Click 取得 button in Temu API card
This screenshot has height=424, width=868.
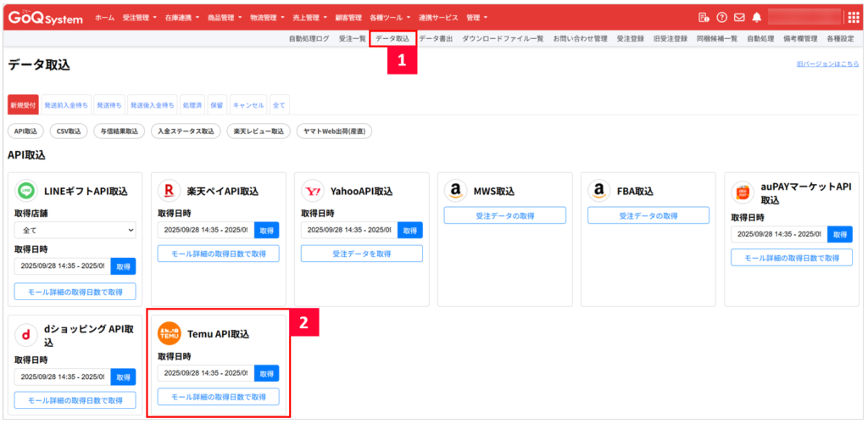tap(267, 373)
